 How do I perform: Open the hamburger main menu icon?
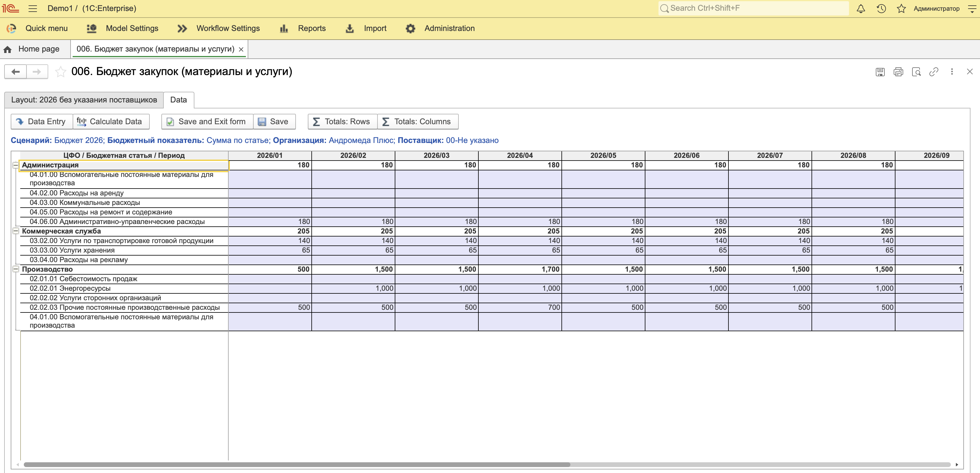pos(33,8)
